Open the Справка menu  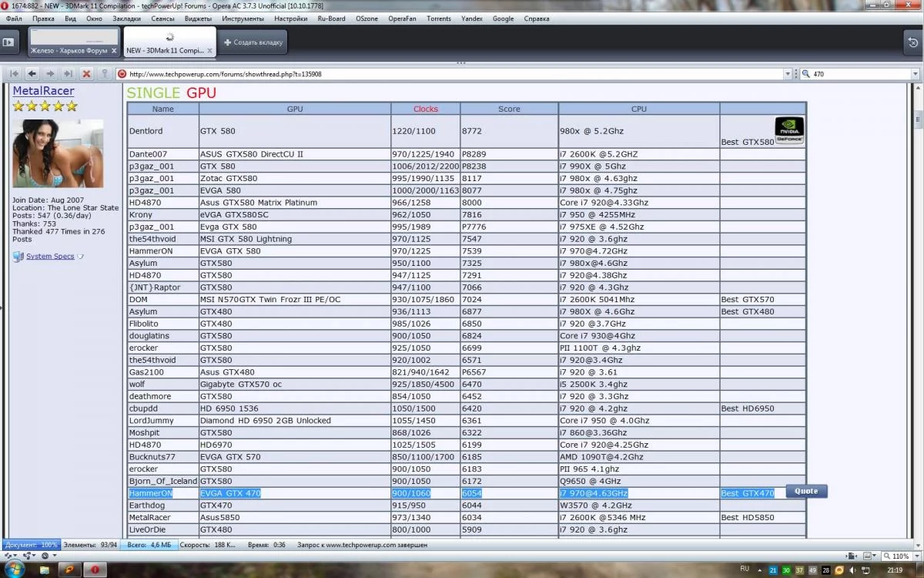(x=537, y=18)
